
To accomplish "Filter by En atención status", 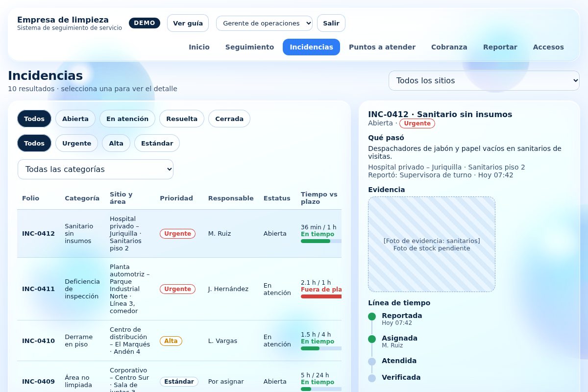I will coord(127,119).
